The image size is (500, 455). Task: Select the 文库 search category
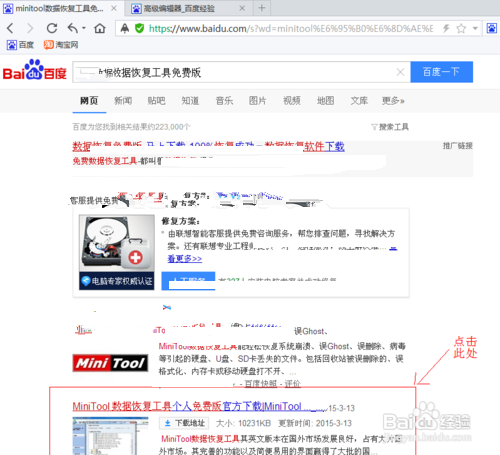tap(359, 101)
